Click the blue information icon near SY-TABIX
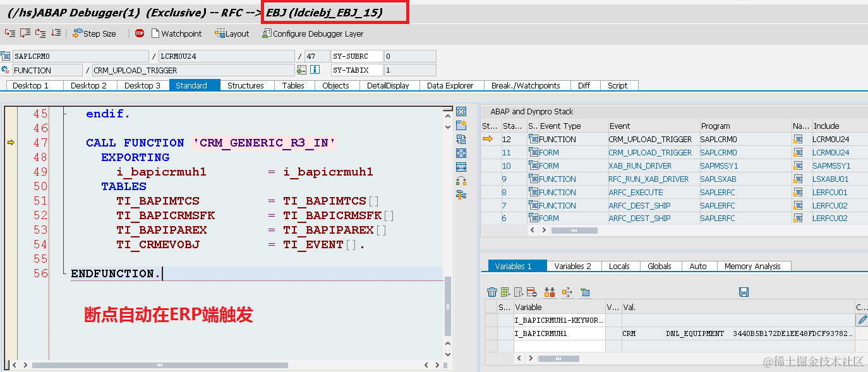This screenshot has height=372, width=868. click(x=315, y=70)
